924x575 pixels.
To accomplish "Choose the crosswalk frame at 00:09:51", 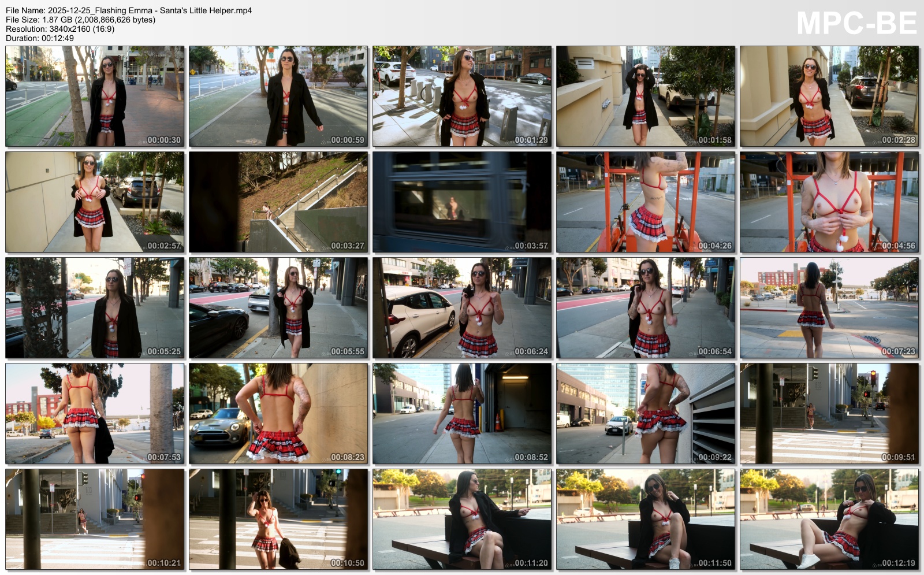I will pyautogui.click(x=829, y=414).
